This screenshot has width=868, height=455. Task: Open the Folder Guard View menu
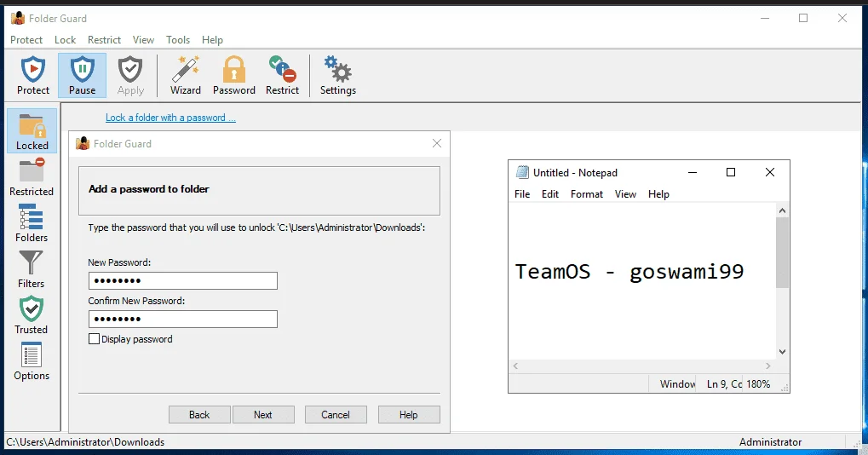click(x=143, y=40)
